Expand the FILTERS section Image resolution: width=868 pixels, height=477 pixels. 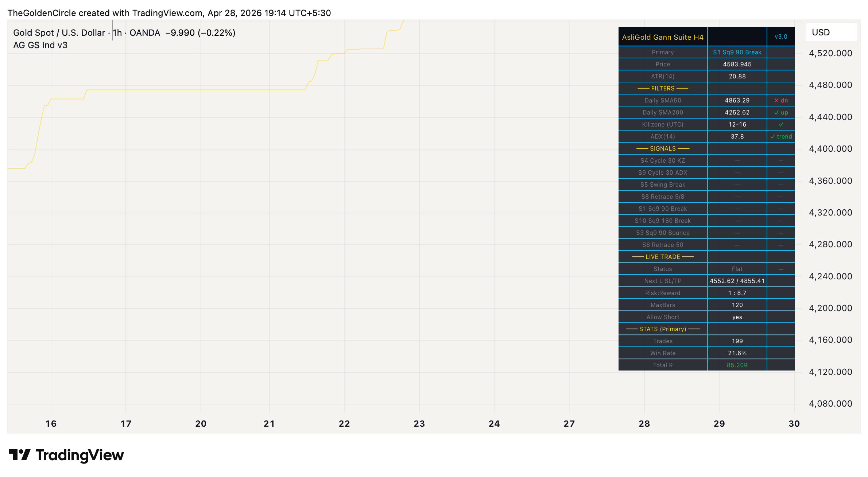(x=662, y=88)
